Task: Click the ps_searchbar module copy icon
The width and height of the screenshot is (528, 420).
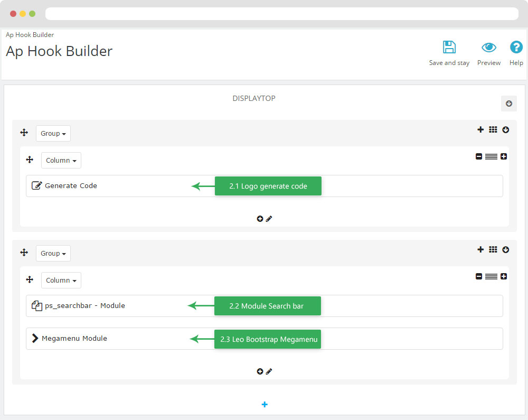Action: click(37, 305)
